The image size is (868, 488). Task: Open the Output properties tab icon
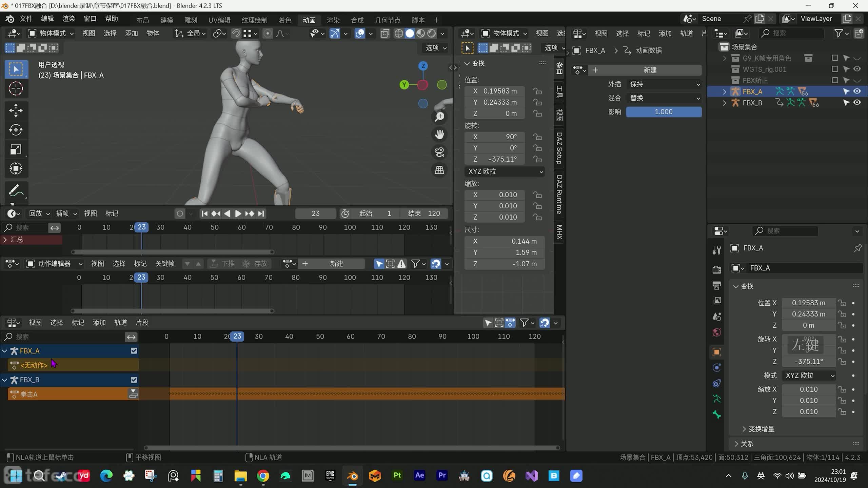(x=716, y=285)
